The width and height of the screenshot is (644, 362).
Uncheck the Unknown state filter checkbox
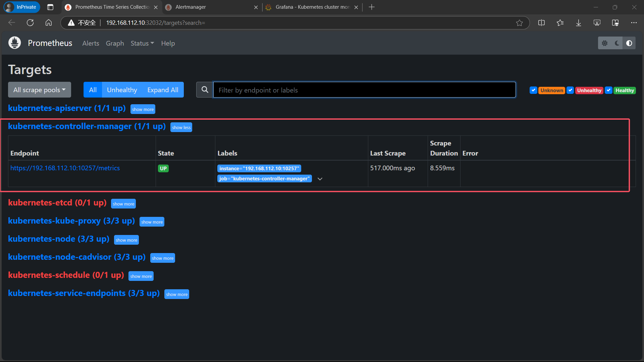tap(533, 90)
